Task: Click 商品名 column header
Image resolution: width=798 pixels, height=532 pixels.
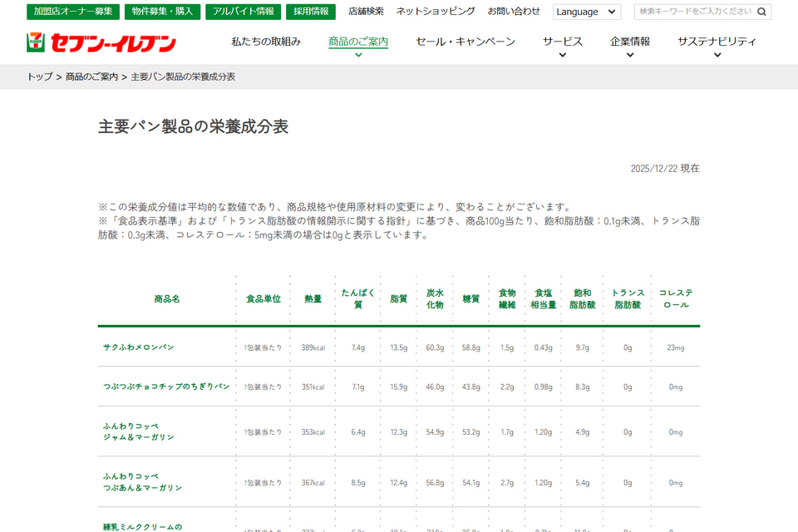Action: pyautogui.click(x=167, y=299)
